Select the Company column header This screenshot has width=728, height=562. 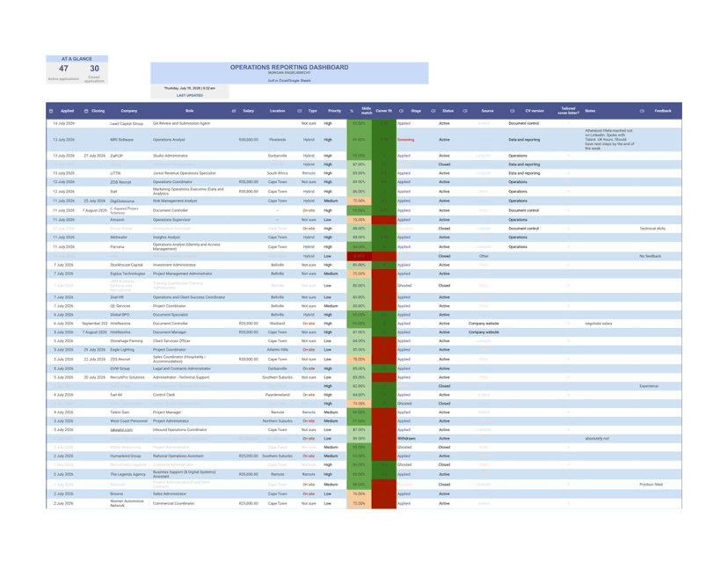129,111
